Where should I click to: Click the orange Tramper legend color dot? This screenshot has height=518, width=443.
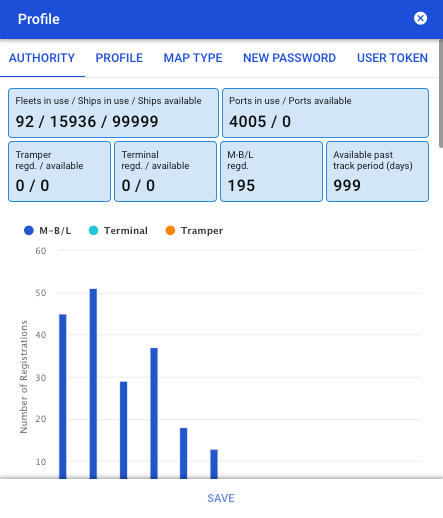[x=170, y=231]
